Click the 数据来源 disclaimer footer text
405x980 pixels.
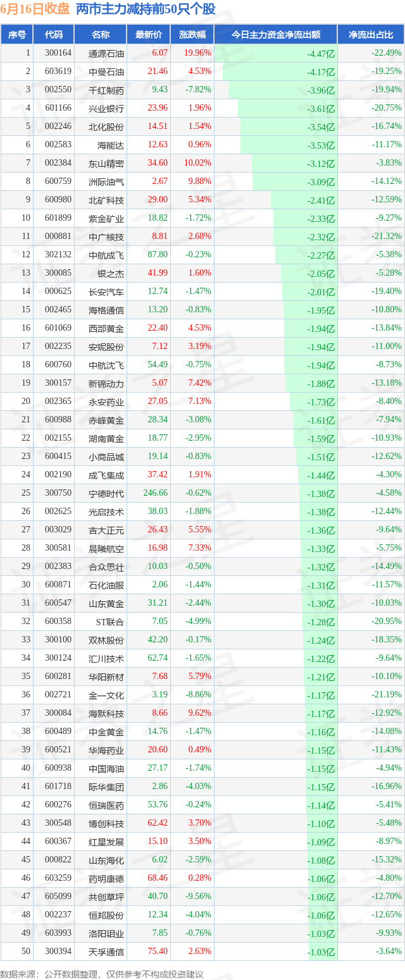tap(102, 974)
